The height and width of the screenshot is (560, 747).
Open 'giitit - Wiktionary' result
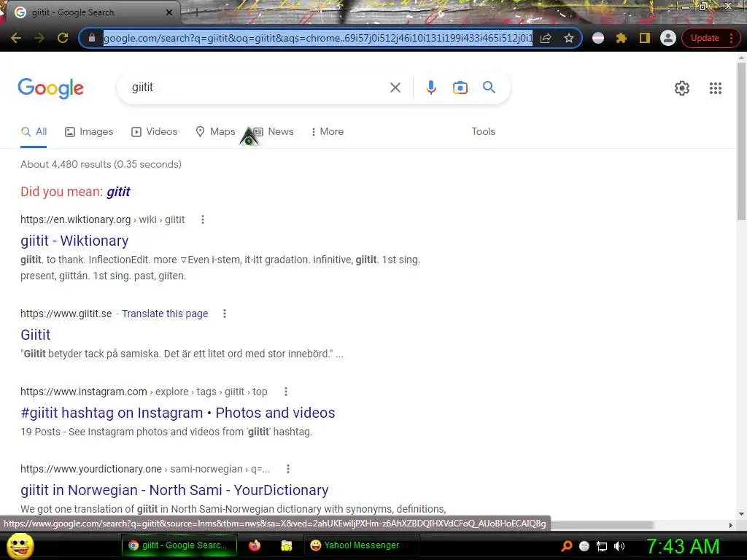click(x=74, y=241)
